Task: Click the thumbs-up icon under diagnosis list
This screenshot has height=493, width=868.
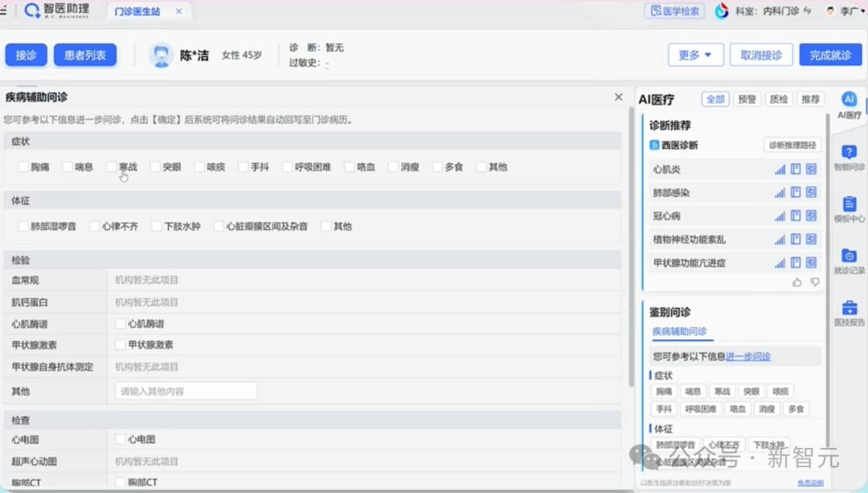Action: pos(796,282)
